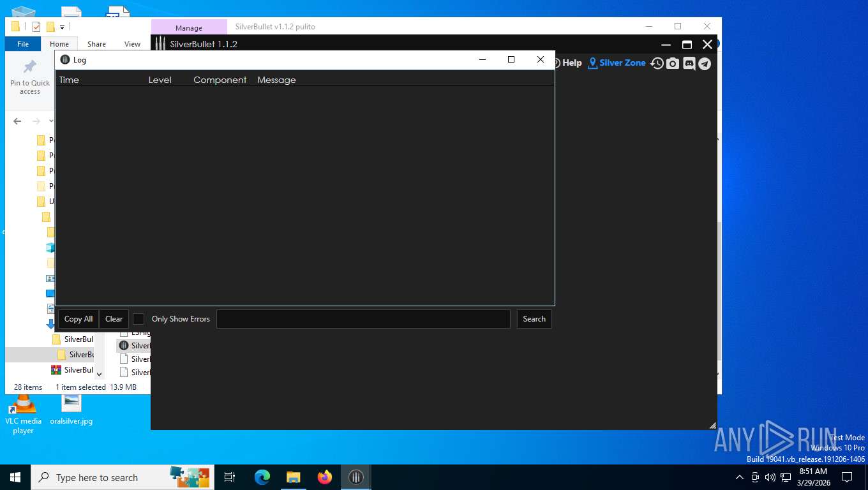Sort log by Level column
Image resolution: width=868 pixels, height=490 pixels.
click(160, 80)
